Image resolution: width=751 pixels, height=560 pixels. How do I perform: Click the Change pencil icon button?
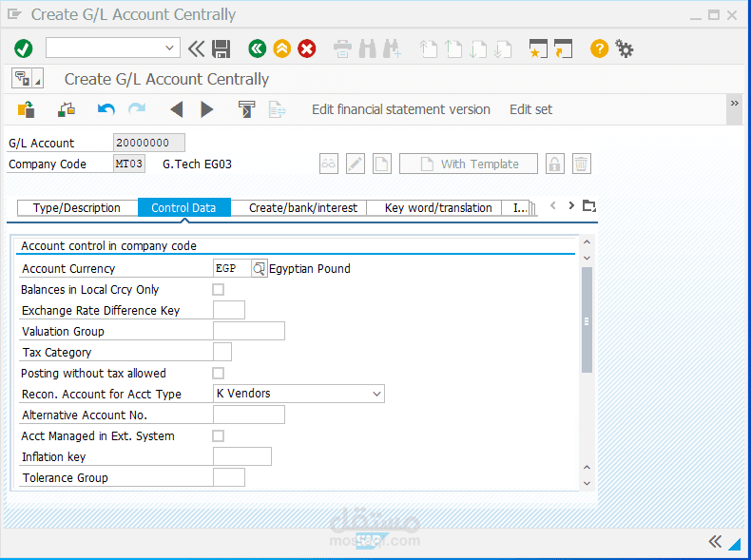[x=356, y=164]
